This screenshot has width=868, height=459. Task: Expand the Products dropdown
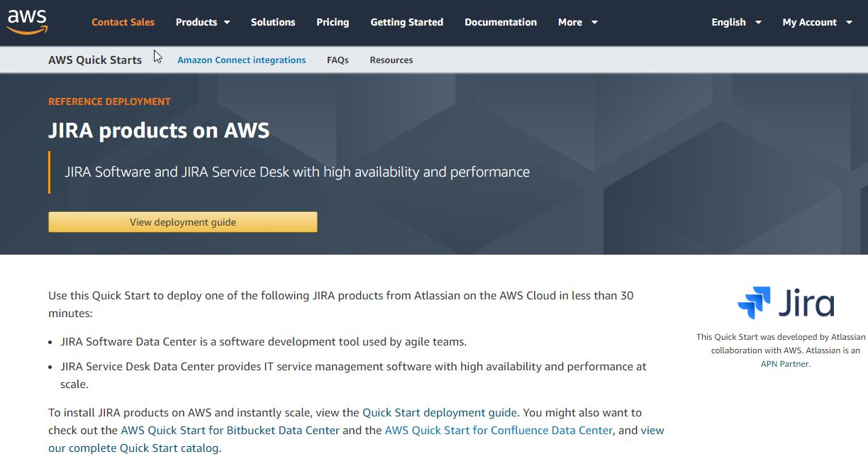(203, 22)
